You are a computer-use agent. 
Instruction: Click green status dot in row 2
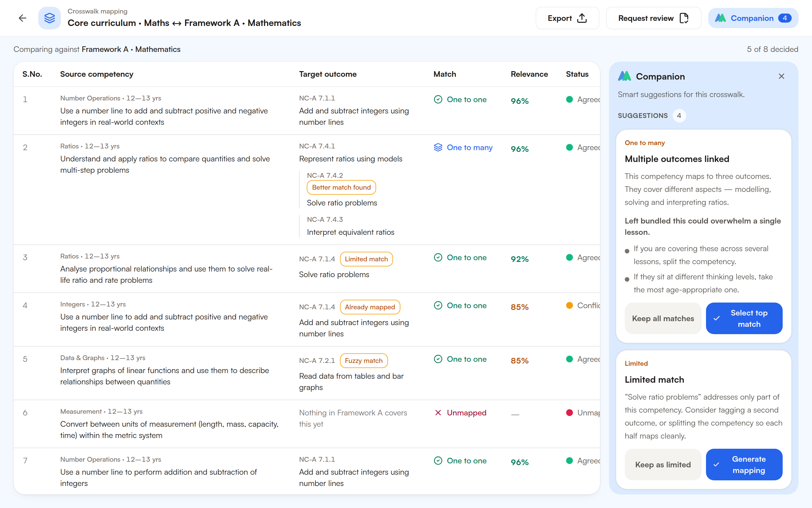pos(570,148)
